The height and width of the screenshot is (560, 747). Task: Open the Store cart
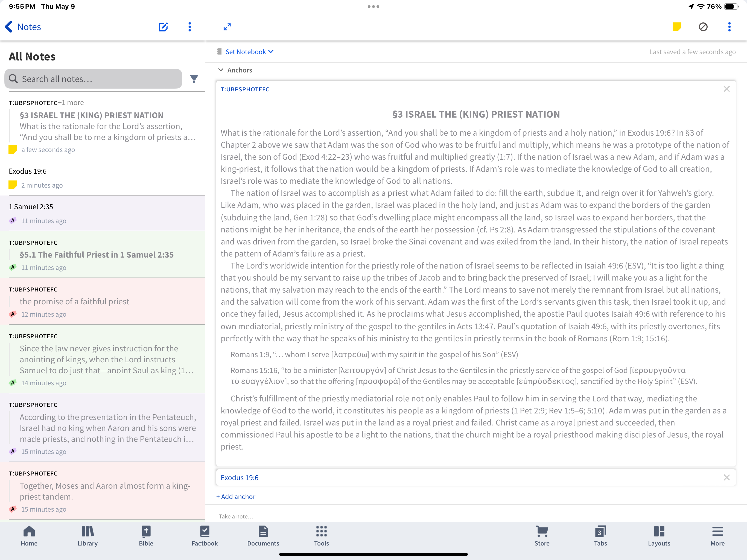click(x=542, y=536)
